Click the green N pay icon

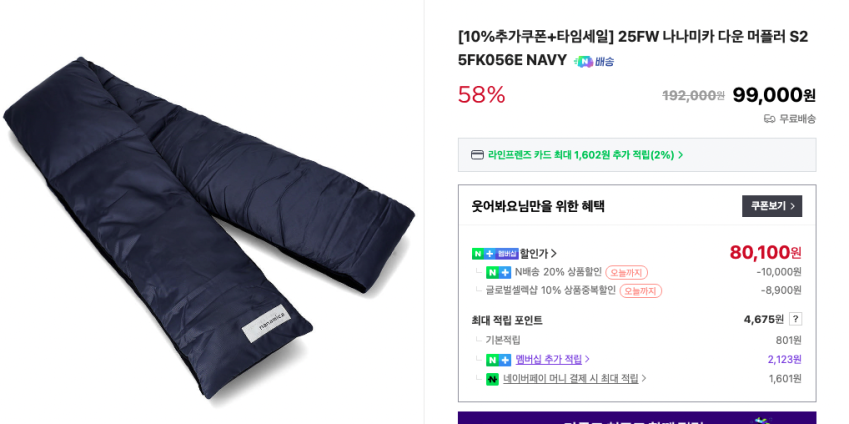492,379
